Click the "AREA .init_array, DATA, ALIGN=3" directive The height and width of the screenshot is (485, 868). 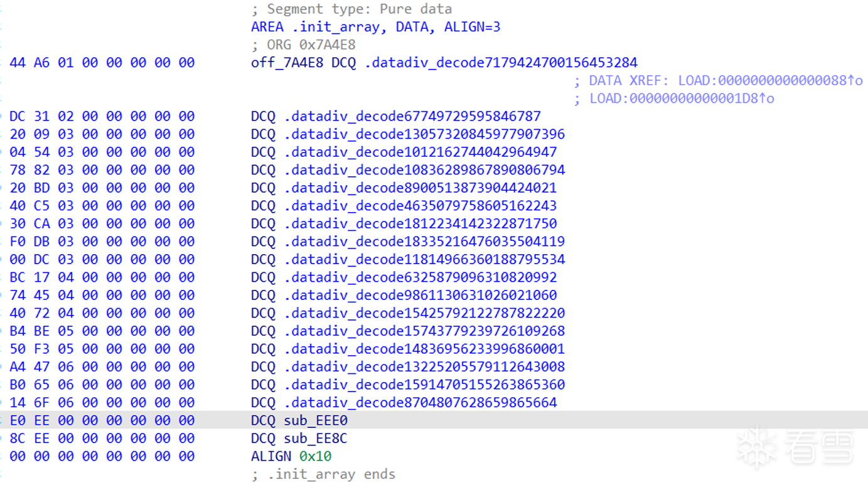tap(376, 27)
